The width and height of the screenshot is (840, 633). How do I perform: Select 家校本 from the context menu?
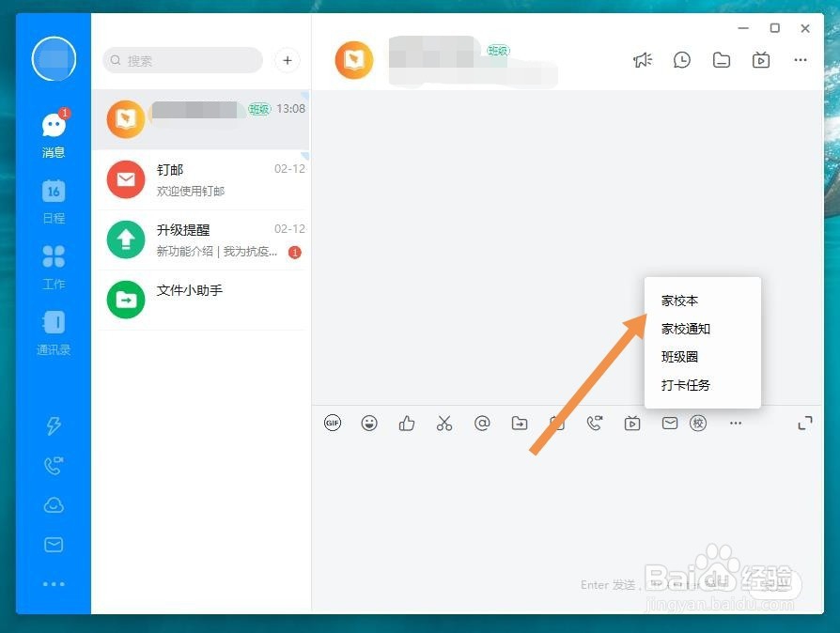coord(679,301)
